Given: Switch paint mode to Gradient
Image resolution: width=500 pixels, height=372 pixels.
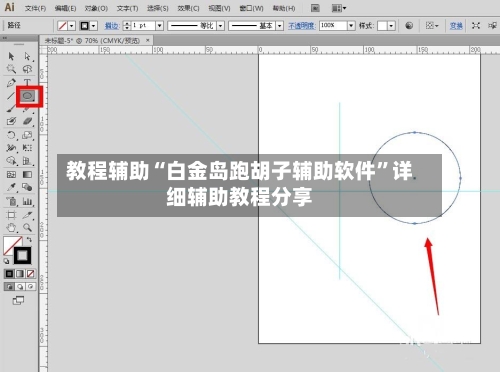Looking at the screenshot, I should point(20,274).
